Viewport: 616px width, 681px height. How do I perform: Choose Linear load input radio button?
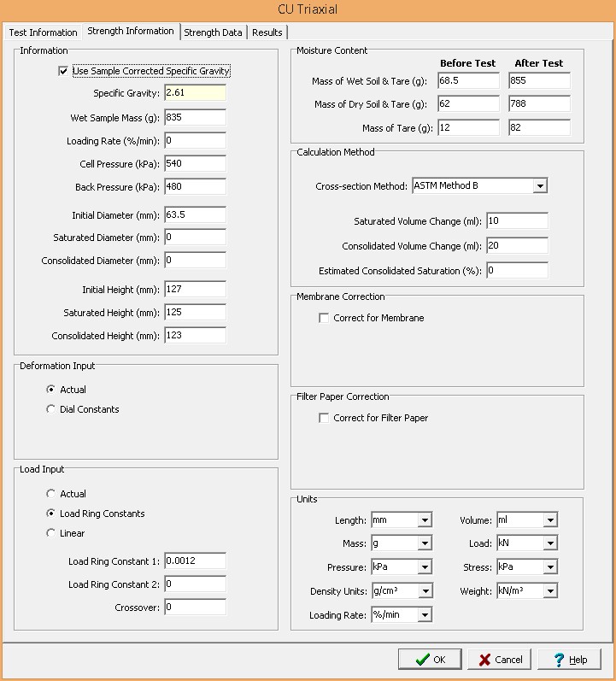(x=51, y=533)
